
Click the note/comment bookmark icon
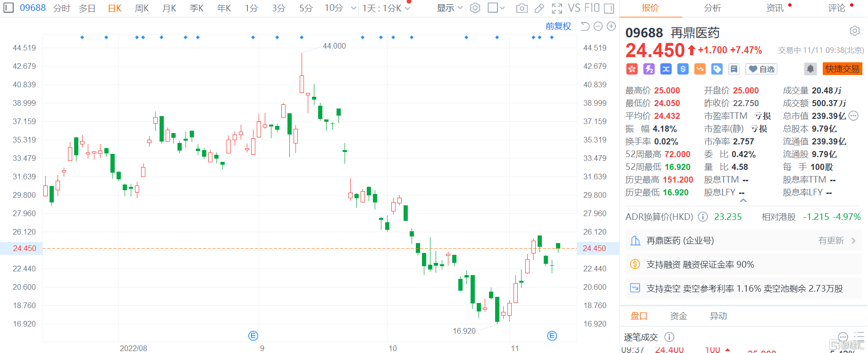point(734,69)
